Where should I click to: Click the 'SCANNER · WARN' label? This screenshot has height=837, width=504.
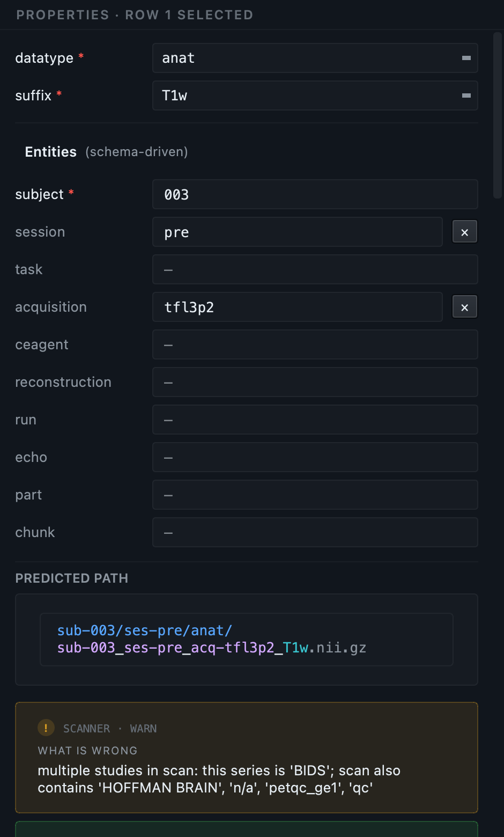110,729
